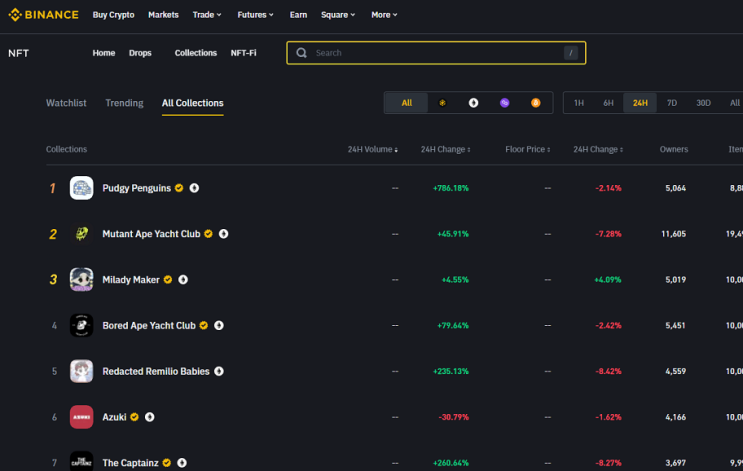Screen dimensions: 743x471
Task: Click the Azuki red avatar
Action: pos(82,417)
